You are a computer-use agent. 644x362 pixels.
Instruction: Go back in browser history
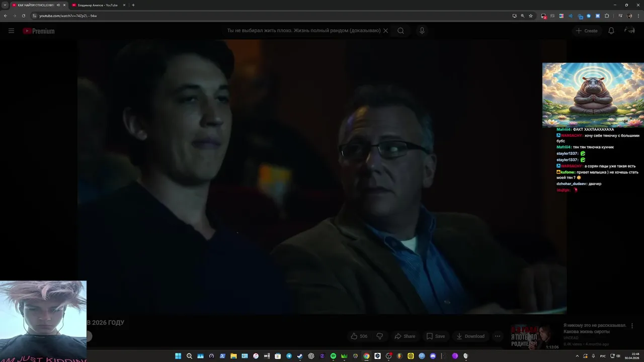click(6, 16)
